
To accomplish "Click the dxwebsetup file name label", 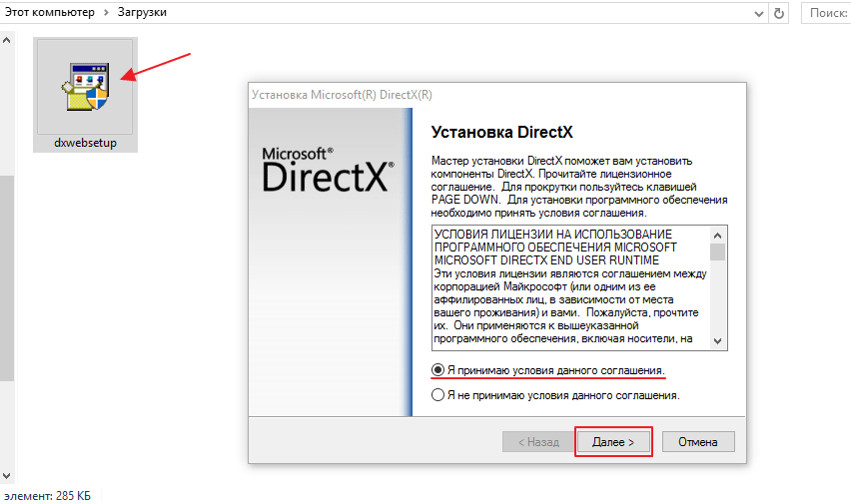I will point(85,143).
